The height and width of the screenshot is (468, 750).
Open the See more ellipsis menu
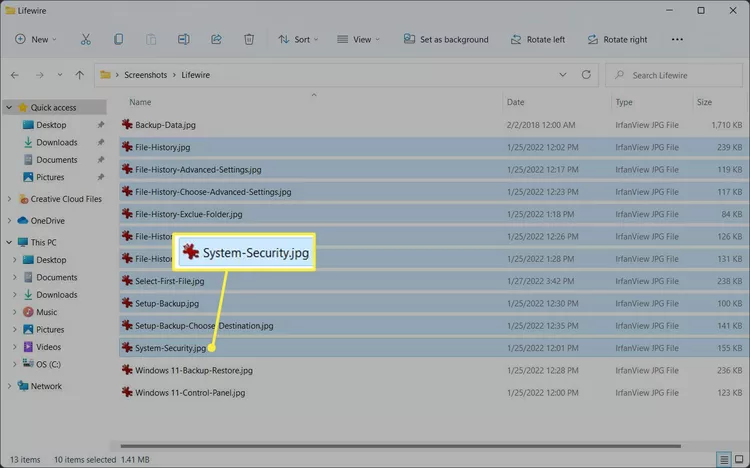[x=677, y=40]
